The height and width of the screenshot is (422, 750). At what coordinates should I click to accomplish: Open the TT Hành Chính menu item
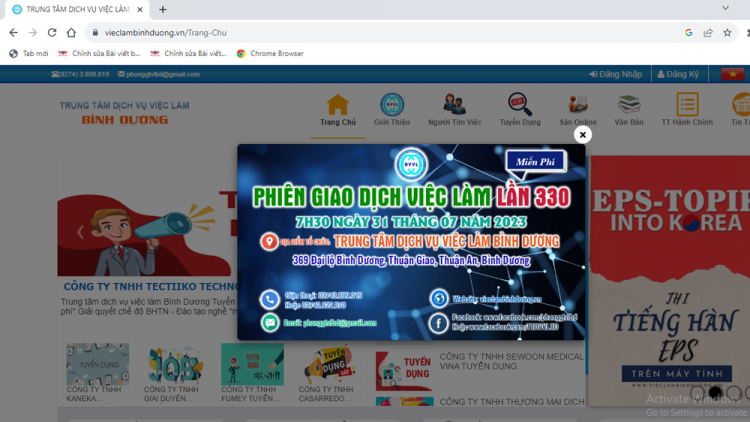687,110
